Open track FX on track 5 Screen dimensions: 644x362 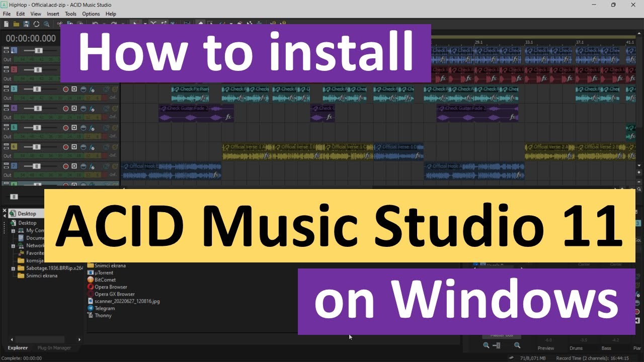pyautogui.click(x=92, y=128)
